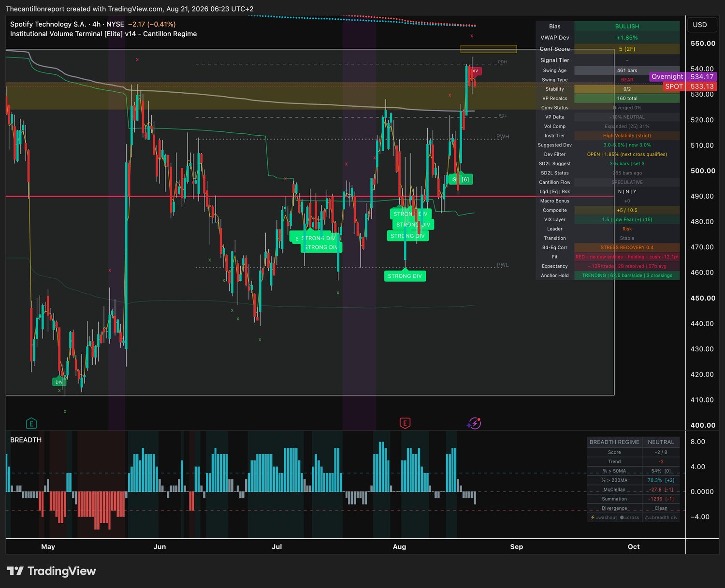Click the Swing Type BEAR value

point(627,80)
